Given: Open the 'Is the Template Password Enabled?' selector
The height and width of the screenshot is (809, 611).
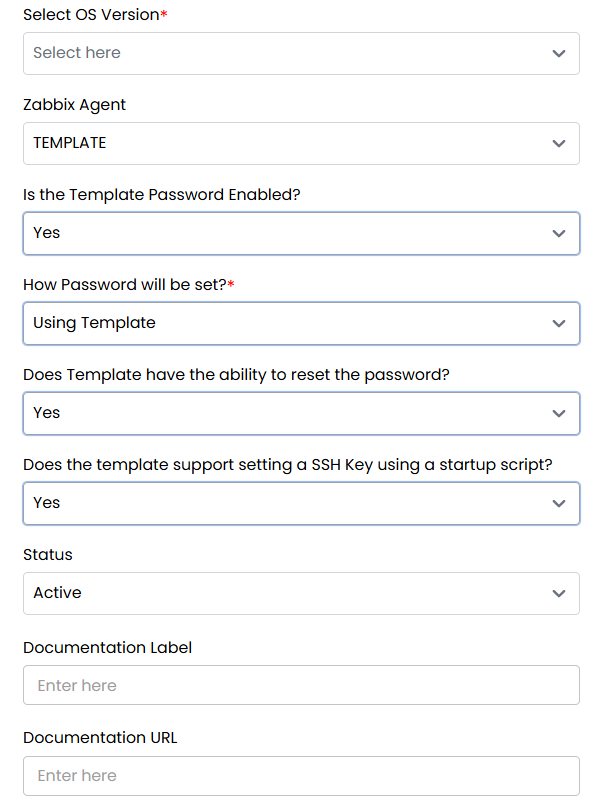Looking at the screenshot, I should tap(300, 233).
